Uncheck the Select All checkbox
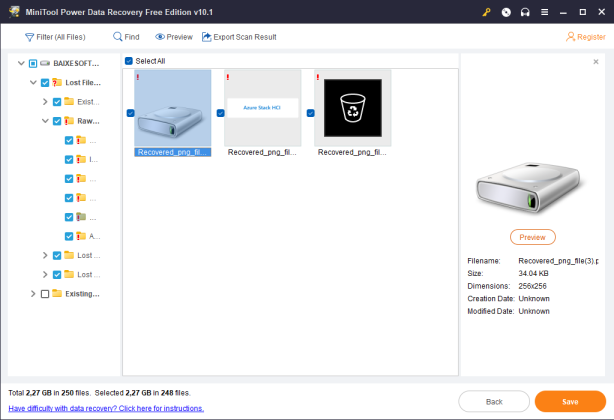This screenshot has height=420, width=614. pos(128,61)
